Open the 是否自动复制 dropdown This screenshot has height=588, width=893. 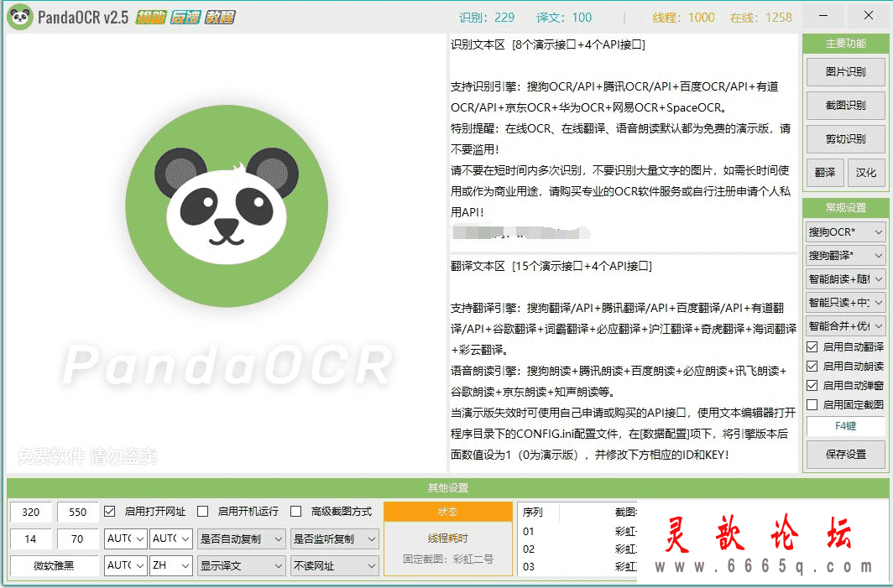(241, 539)
